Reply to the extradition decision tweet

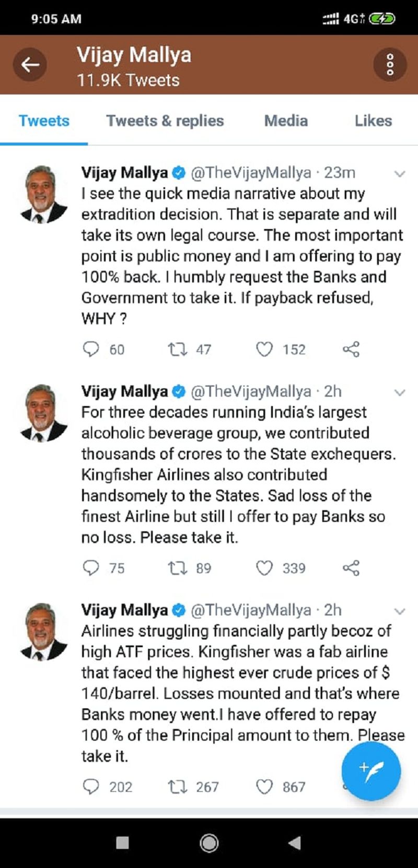pyautogui.click(x=91, y=349)
